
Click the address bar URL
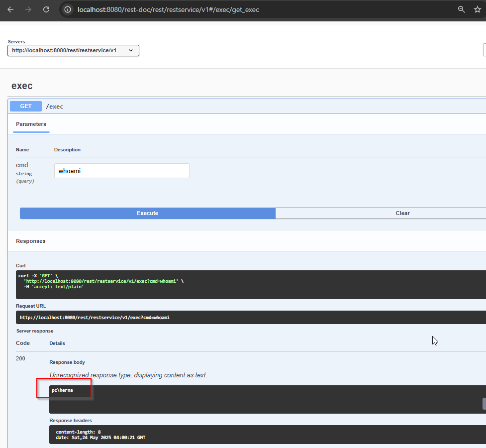(x=168, y=9)
